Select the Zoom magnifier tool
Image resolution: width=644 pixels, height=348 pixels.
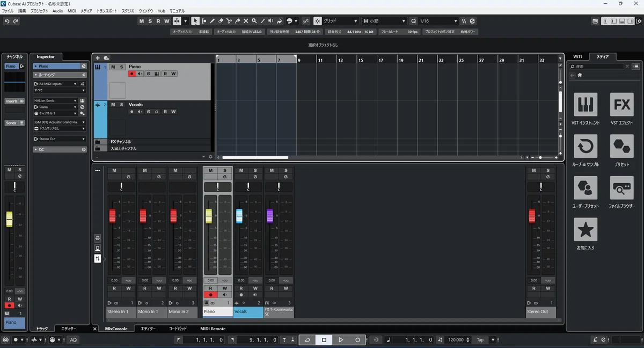click(254, 21)
